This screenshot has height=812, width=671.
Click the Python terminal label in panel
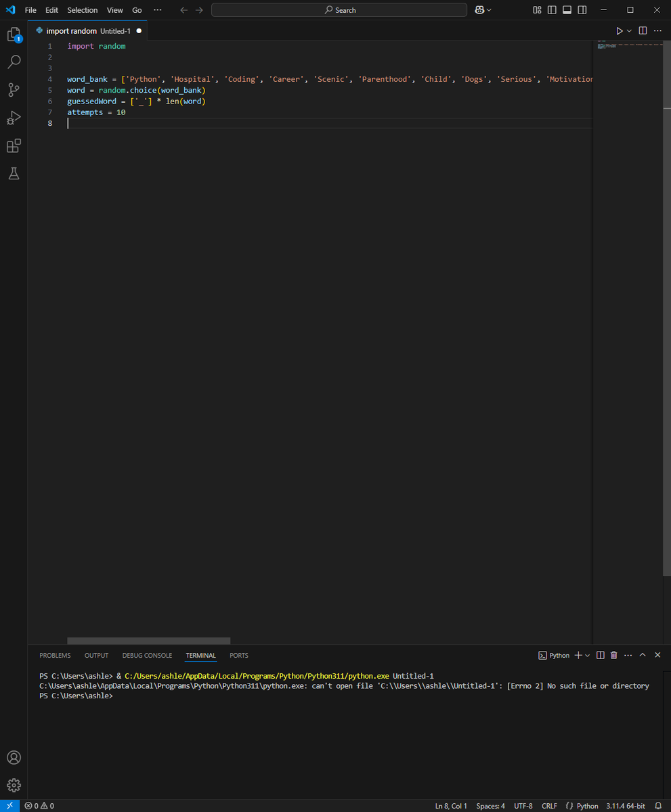pos(554,655)
